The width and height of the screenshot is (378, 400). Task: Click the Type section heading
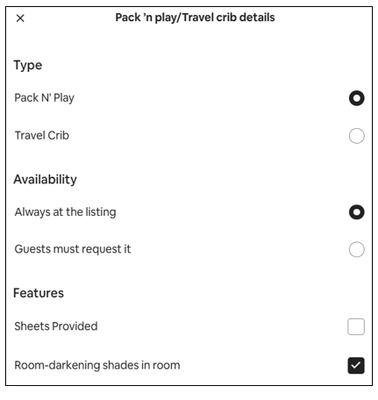click(28, 65)
